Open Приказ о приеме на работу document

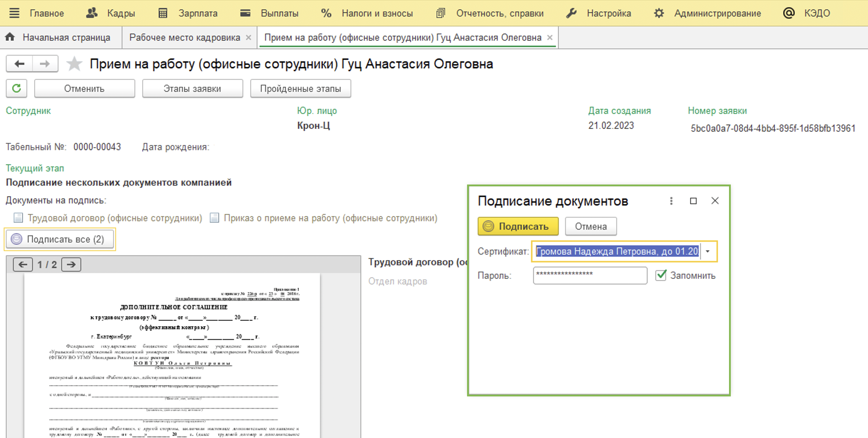[330, 218]
